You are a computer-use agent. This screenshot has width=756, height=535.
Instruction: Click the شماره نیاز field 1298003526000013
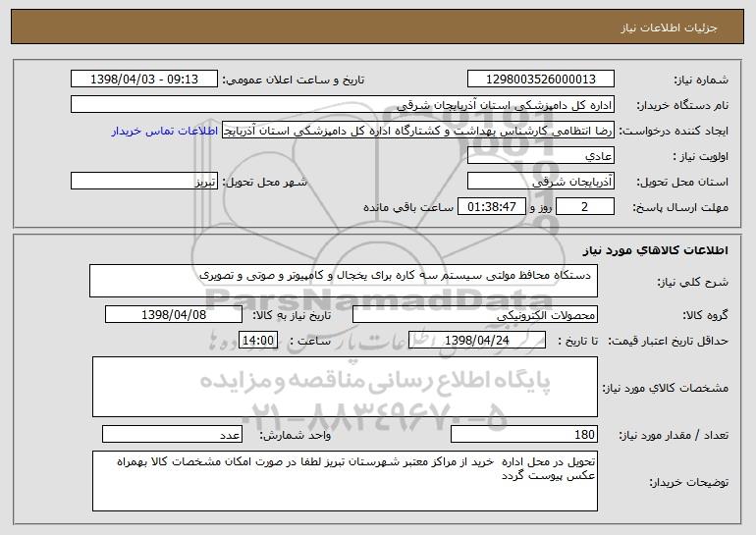(x=540, y=80)
